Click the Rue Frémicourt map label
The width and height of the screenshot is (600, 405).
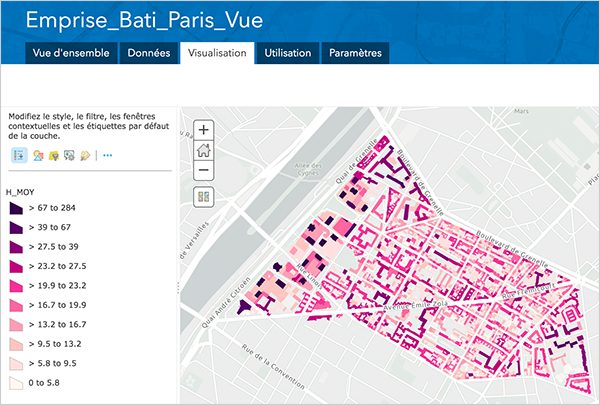[x=528, y=291]
